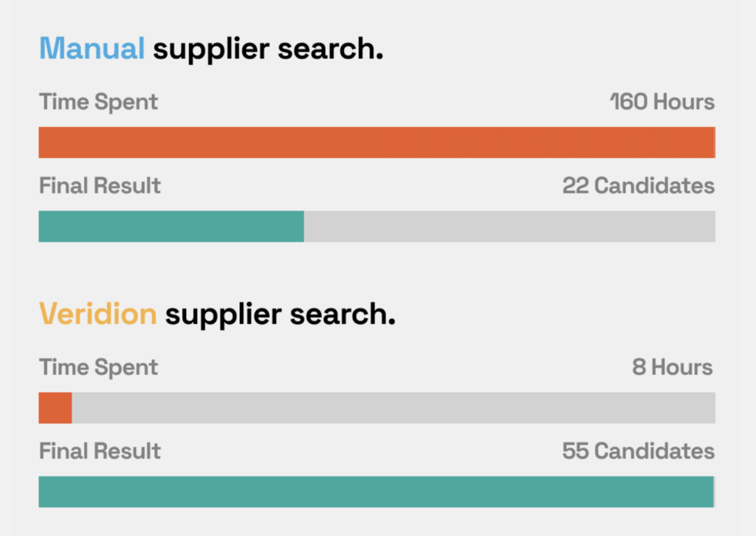Click the short orange segment of the 8 Hours bar
The image size is (756, 536).
pos(55,408)
